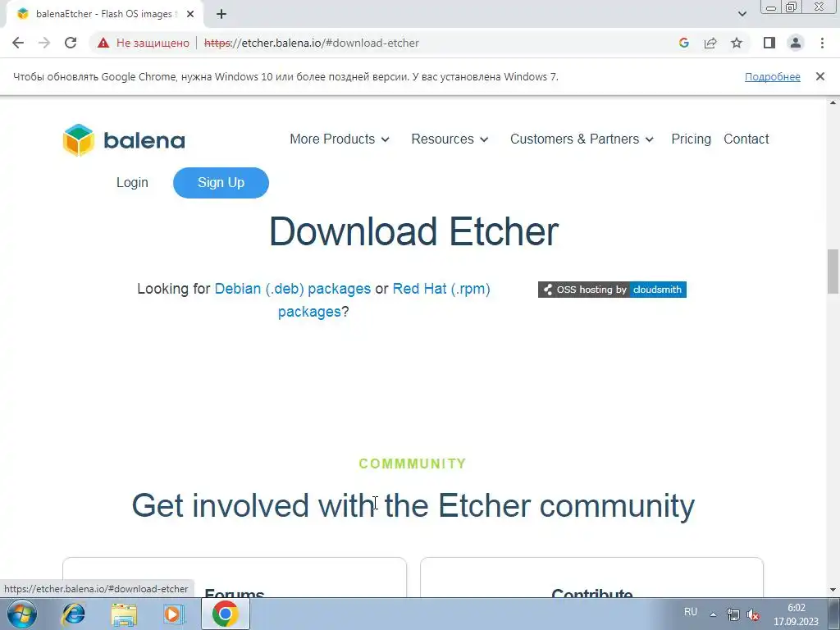Click the balena cube logo
Image resolution: width=840 pixels, height=630 pixels.
[79, 139]
